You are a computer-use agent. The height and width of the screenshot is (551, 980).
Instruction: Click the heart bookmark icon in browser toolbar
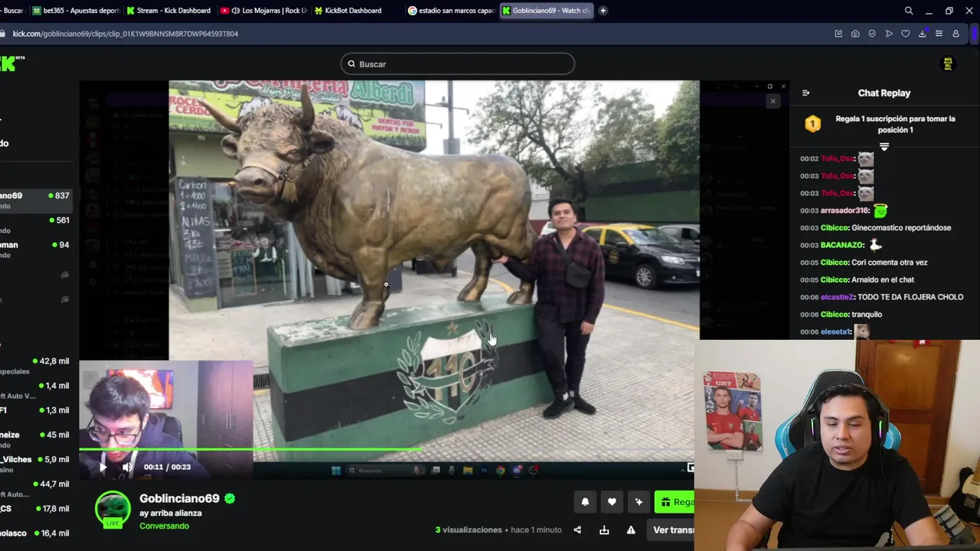point(906,34)
